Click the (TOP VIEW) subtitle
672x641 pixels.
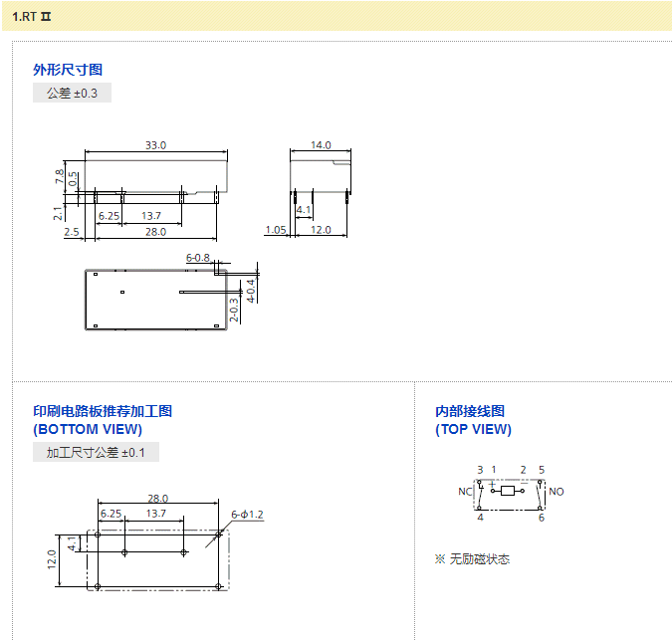(x=473, y=430)
